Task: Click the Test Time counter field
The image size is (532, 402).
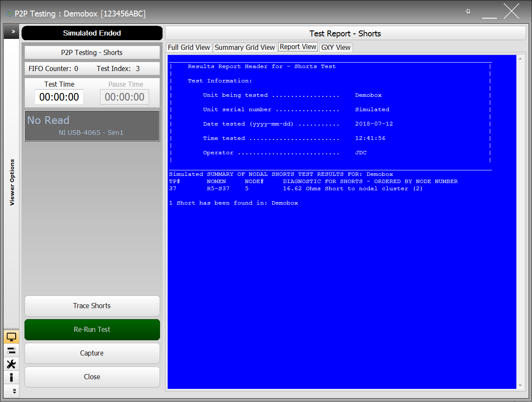Action: point(59,97)
